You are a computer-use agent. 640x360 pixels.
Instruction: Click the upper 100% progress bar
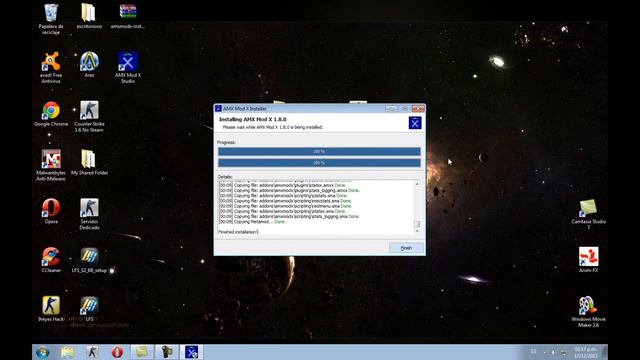click(x=319, y=151)
